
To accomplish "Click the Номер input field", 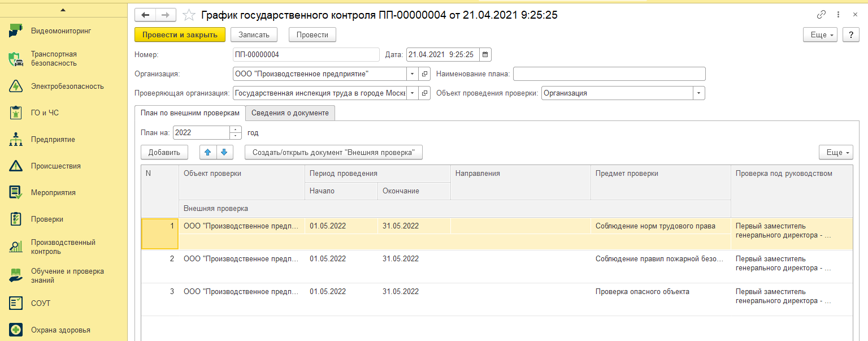I will click(306, 54).
